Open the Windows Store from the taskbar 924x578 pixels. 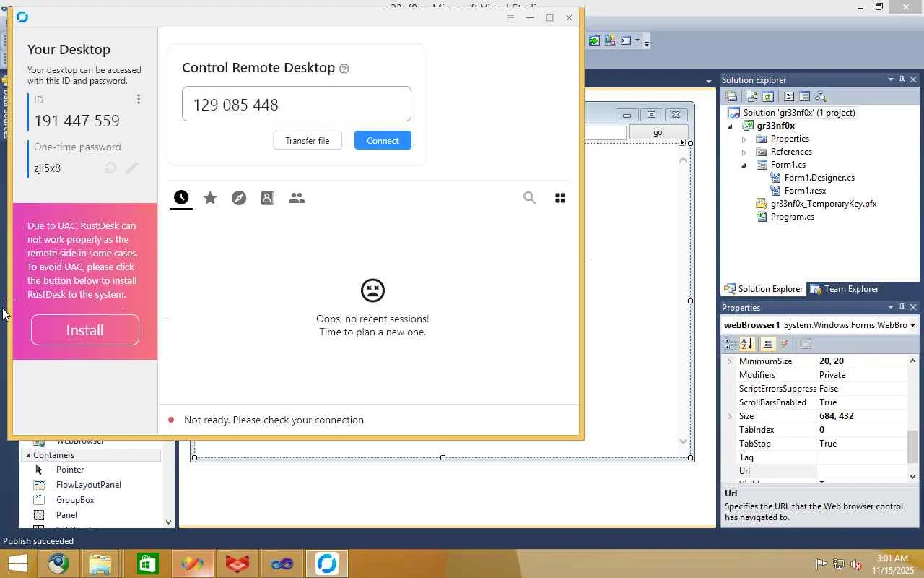pyautogui.click(x=147, y=564)
